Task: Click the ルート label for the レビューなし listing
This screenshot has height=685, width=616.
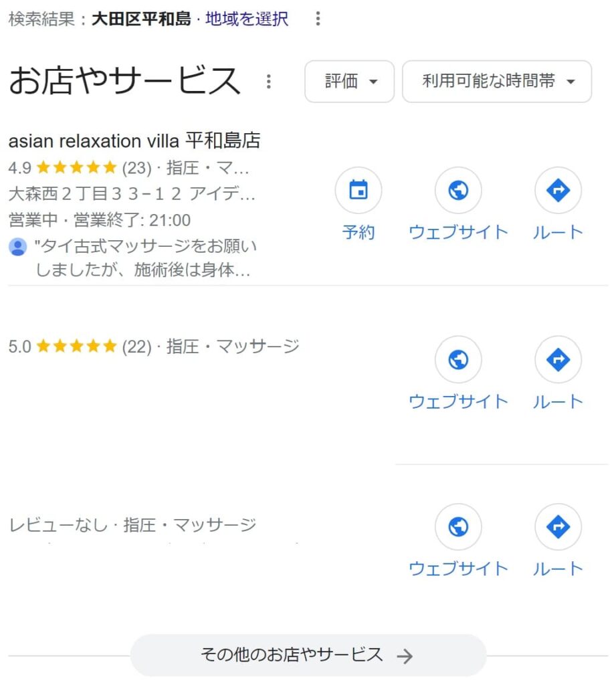Action: 558,569
